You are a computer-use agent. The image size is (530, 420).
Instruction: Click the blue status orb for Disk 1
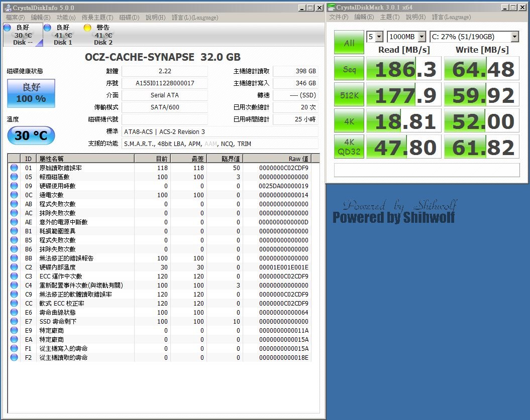47,27
